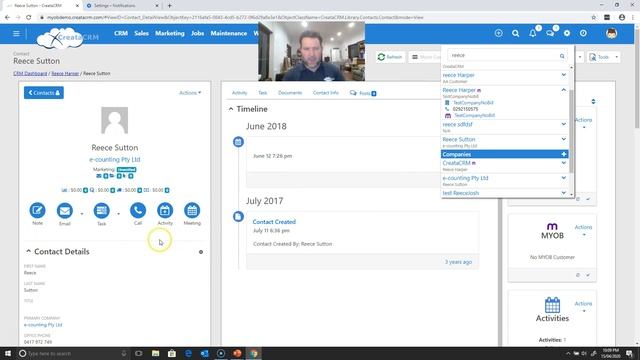Open the Marketing menu
The height and width of the screenshot is (360, 640).
pos(170,33)
